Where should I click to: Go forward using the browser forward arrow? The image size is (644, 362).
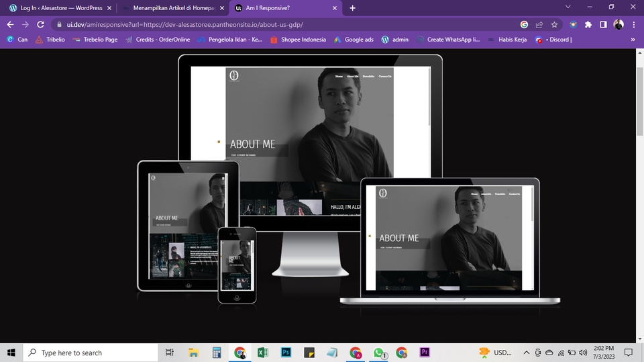(25, 25)
